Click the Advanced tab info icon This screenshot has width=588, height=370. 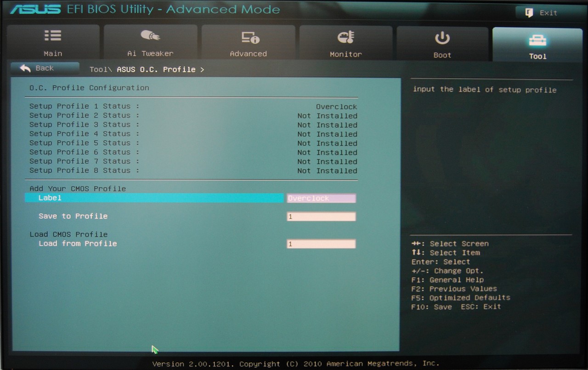pos(250,37)
